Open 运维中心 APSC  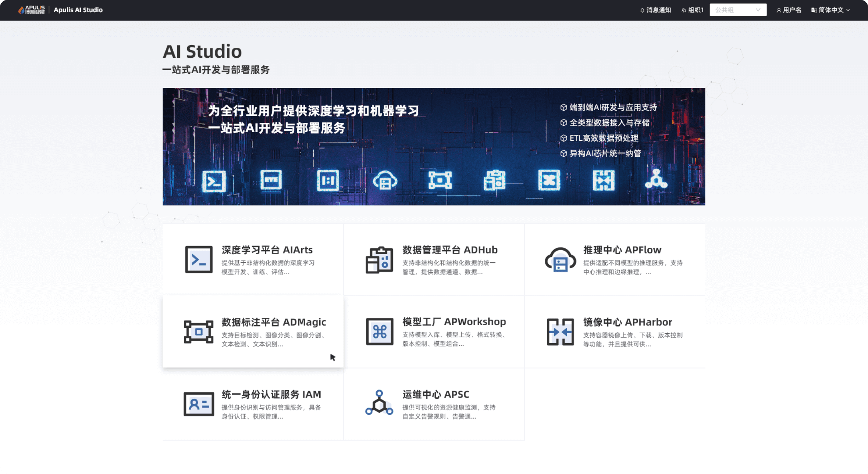tap(434, 404)
